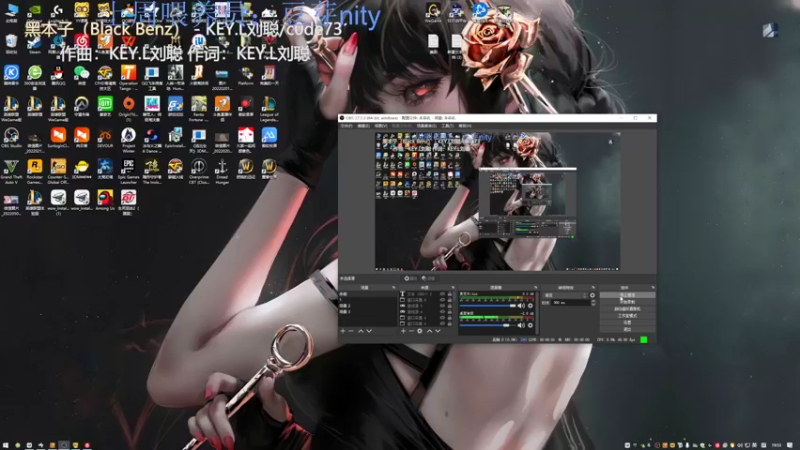Open the iQiyi green desktop icon
This screenshot has width=800, height=450.
[105, 107]
